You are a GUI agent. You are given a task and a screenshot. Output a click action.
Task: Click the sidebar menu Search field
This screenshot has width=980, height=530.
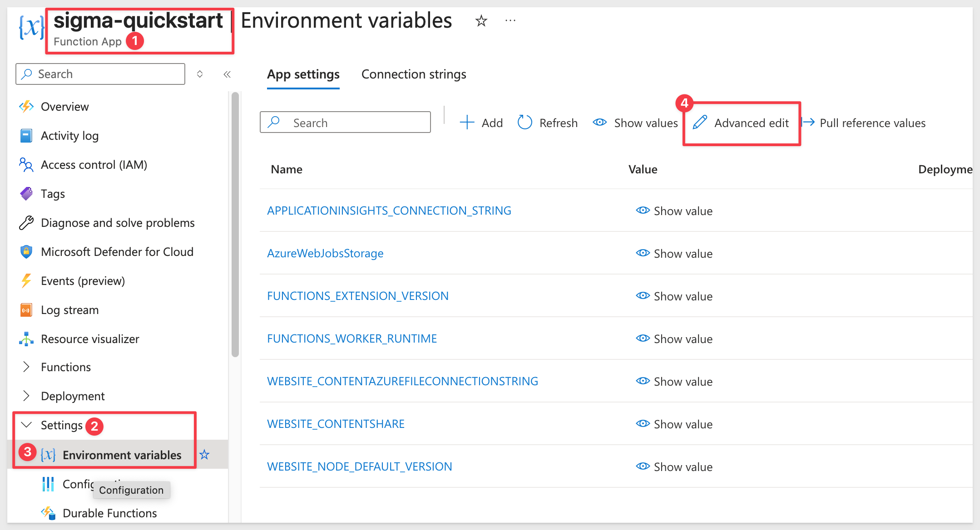click(100, 74)
